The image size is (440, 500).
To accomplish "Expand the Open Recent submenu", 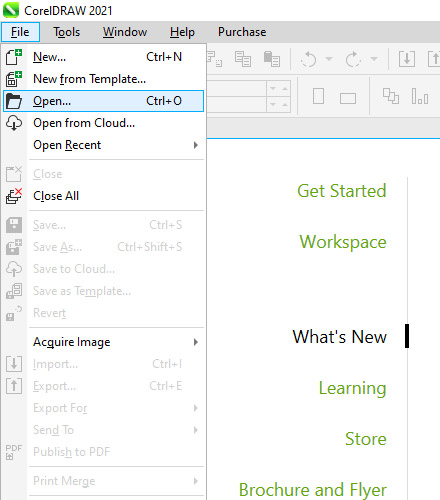I will point(196,145).
